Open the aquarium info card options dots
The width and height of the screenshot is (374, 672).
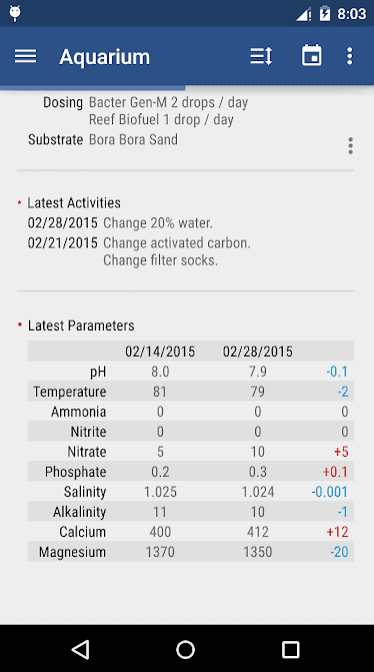tap(350, 146)
